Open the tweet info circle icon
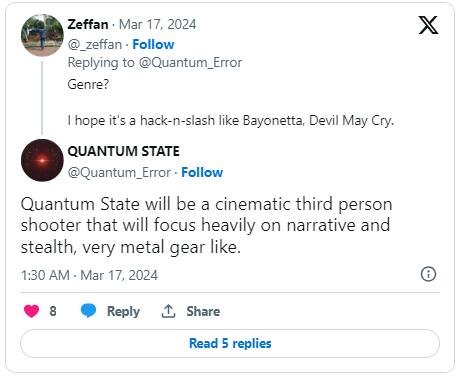The image size is (460, 376). 428,274
